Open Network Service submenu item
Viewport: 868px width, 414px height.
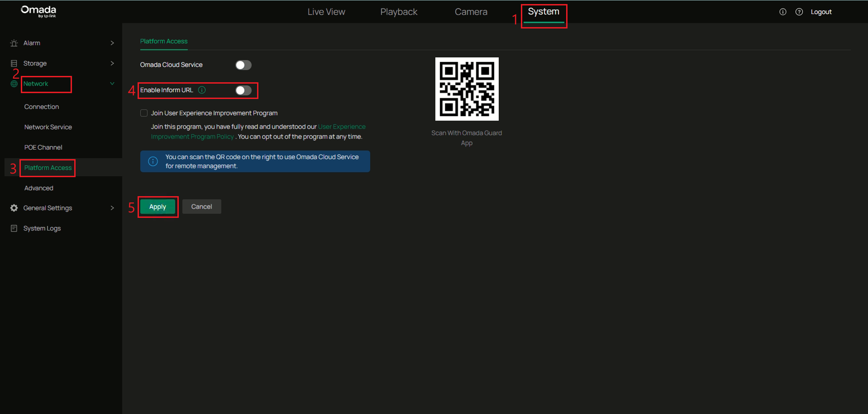48,127
